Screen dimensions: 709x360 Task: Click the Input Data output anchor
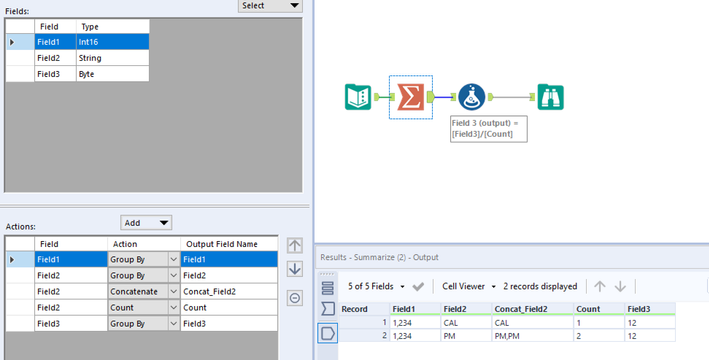(377, 97)
